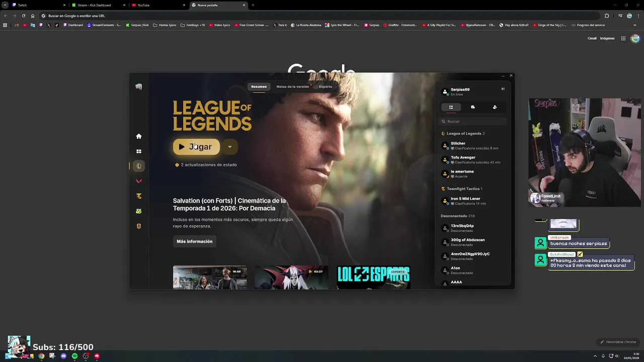Screen dimensions: 644x362
Task: Open Chrome home page button
Action: coord(33,16)
